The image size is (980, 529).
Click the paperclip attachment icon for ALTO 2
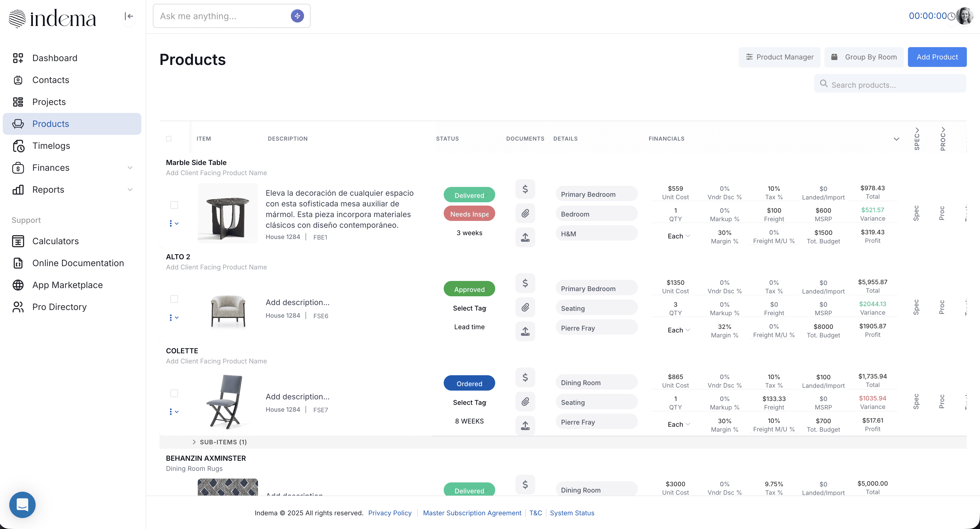pos(525,307)
